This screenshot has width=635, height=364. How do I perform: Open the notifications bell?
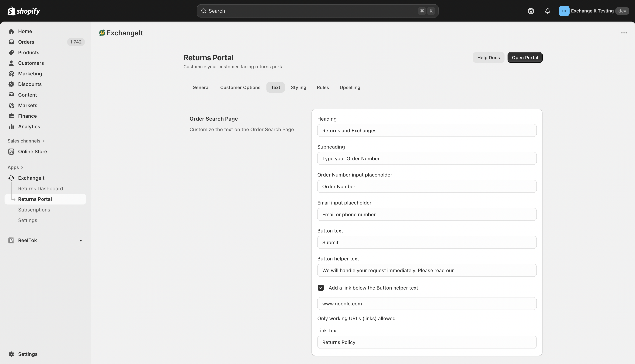pyautogui.click(x=547, y=11)
